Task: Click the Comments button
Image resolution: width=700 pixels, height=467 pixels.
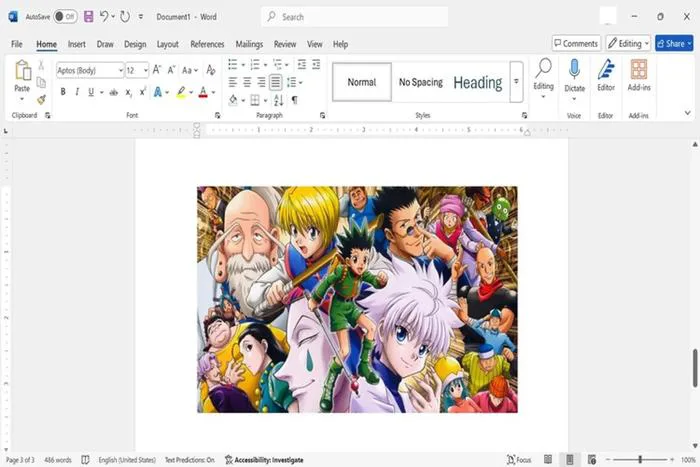Action: point(576,43)
